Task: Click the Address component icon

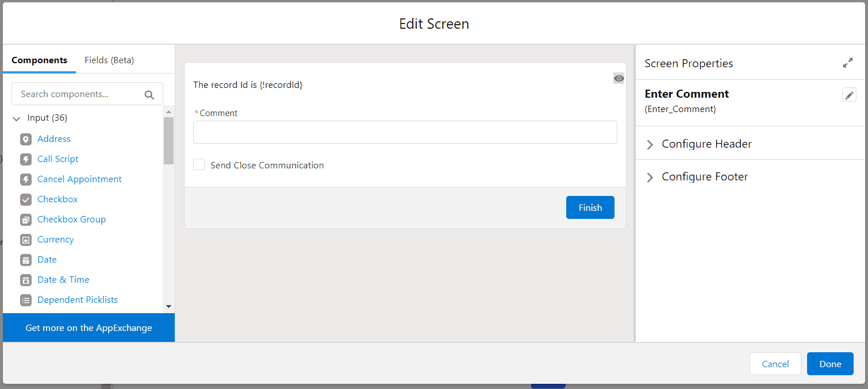Action: coord(26,139)
